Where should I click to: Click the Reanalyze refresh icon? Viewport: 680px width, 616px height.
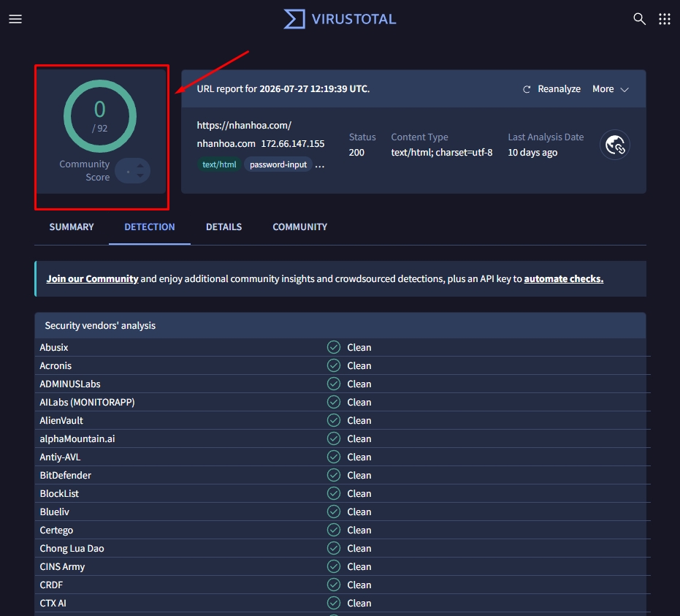pos(527,89)
